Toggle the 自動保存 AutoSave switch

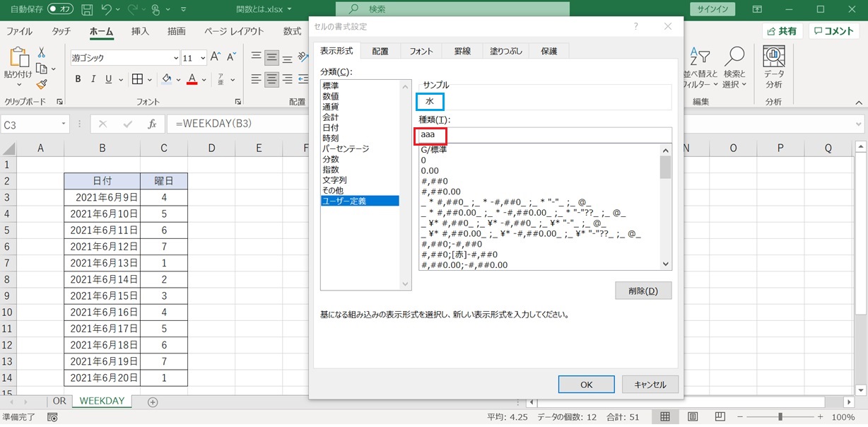coord(61,11)
